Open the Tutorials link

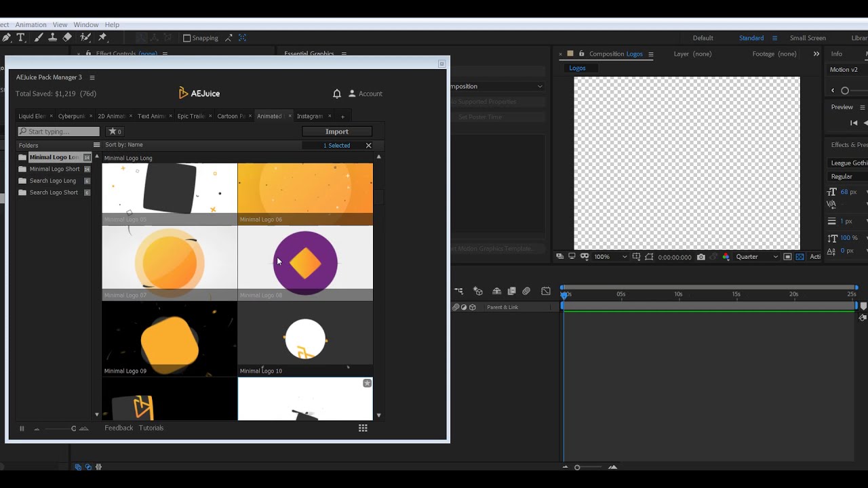(151, 428)
